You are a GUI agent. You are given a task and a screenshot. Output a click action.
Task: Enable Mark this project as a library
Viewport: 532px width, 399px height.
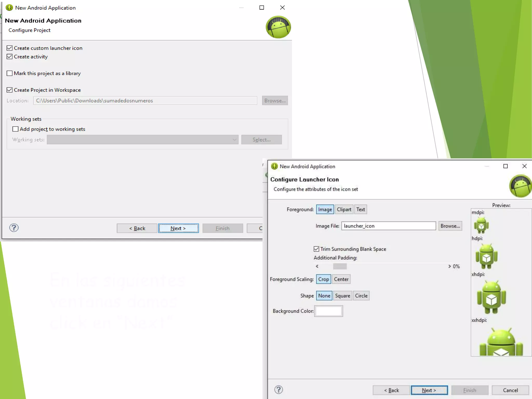click(x=10, y=73)
